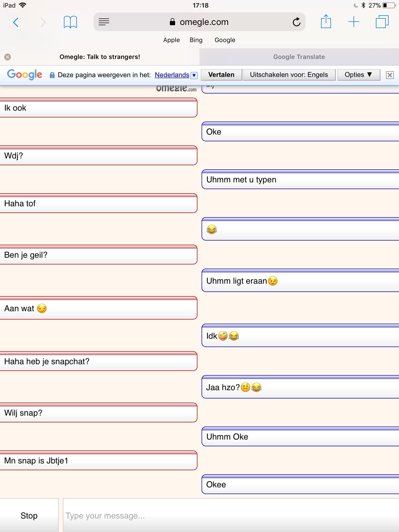Switch to Omegle: Talk to strangers tab
This screenshot has height=532, width=399.
coord(100,57)
